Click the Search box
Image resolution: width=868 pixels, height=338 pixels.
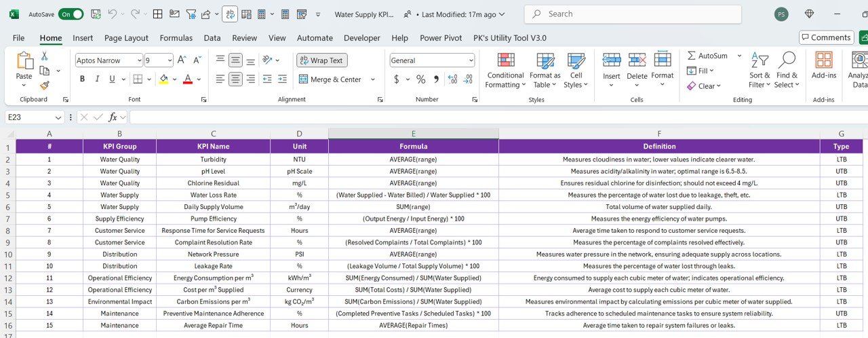pos(633,14)
